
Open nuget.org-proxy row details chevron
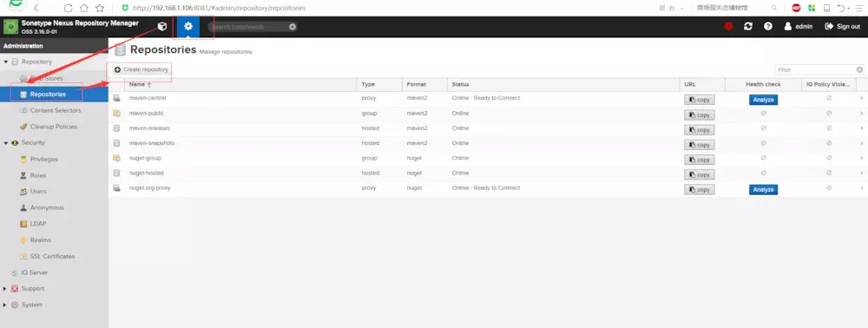[x=861, y=188]
